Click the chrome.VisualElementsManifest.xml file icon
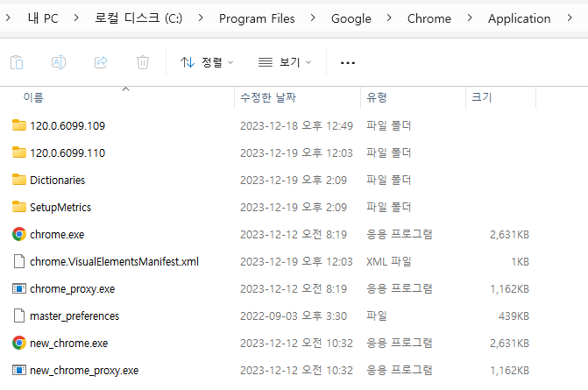Viewport: 588px width, 390px height. click(x=19, y=261)
